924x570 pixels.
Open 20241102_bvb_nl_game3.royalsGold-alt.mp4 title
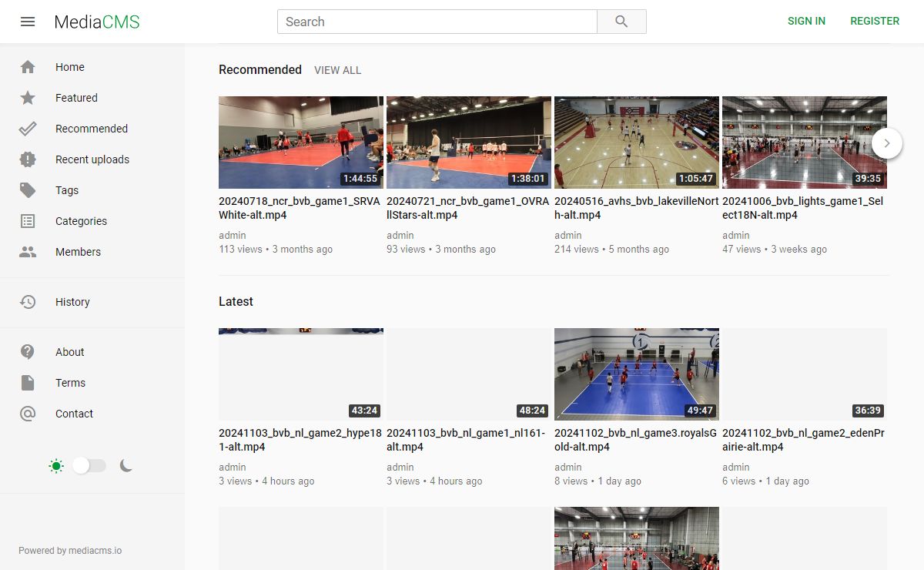coord(635,440)
